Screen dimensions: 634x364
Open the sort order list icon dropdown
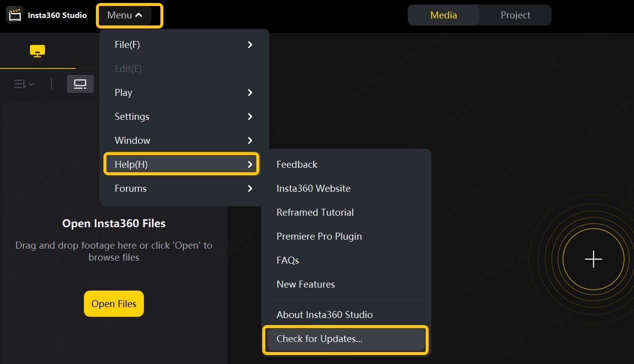24,84
